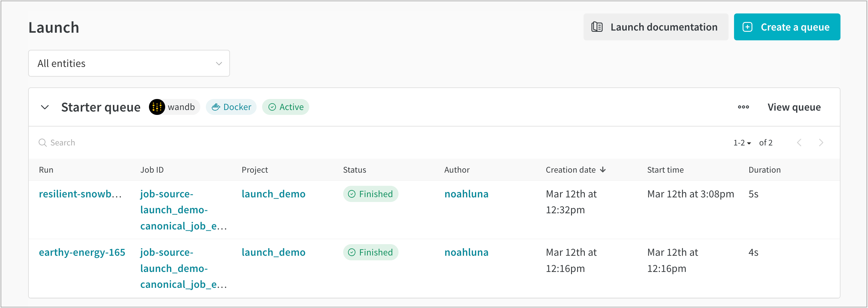
Task: Open the queue three-dot options menu
Action: tap(744, 107)
